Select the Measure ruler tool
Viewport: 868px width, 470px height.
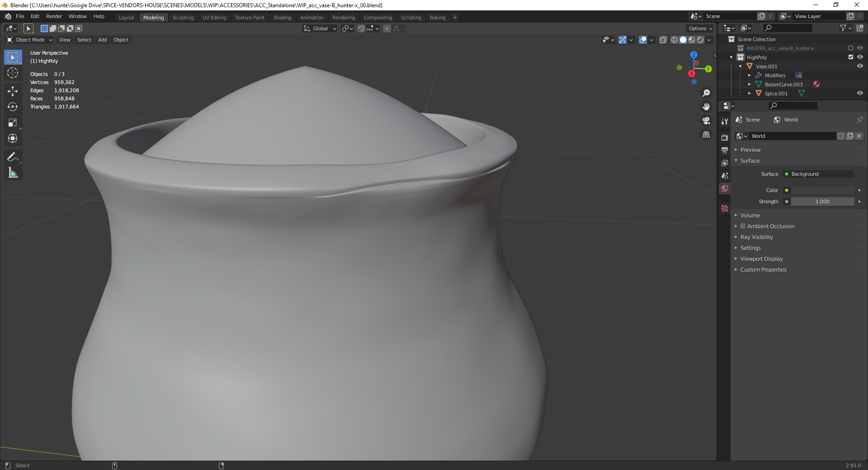tap(13, 173)
